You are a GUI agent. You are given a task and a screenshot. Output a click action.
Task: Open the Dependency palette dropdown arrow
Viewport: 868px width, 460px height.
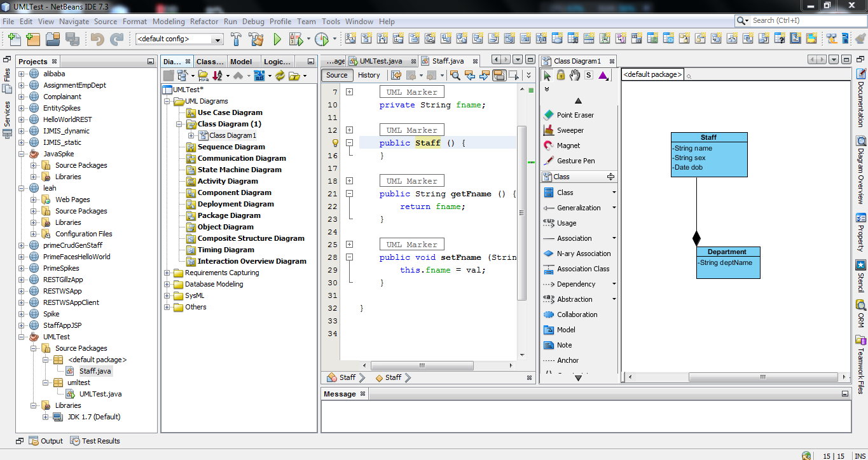614,284
